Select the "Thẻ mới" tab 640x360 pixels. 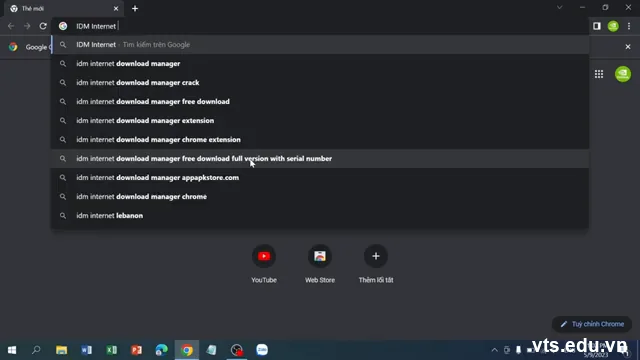coord(64,9)
